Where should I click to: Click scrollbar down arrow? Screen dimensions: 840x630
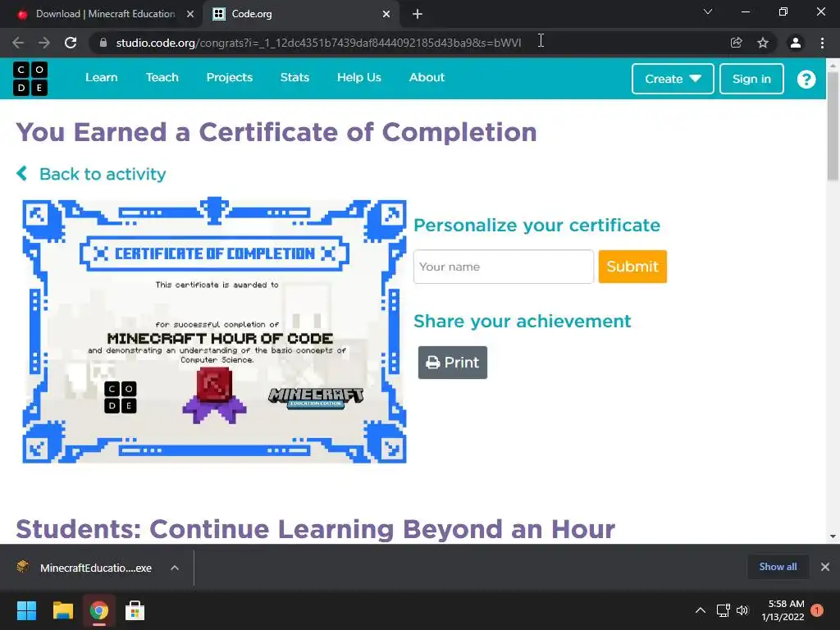(833, 536)
